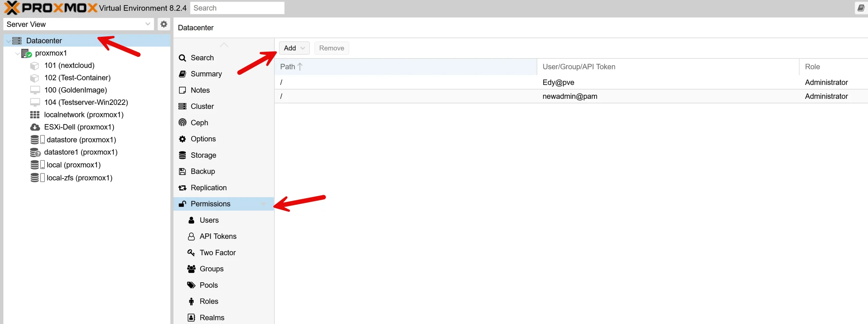
Task: Switch to the Users section under Permissions
Action: coord(209,220)
